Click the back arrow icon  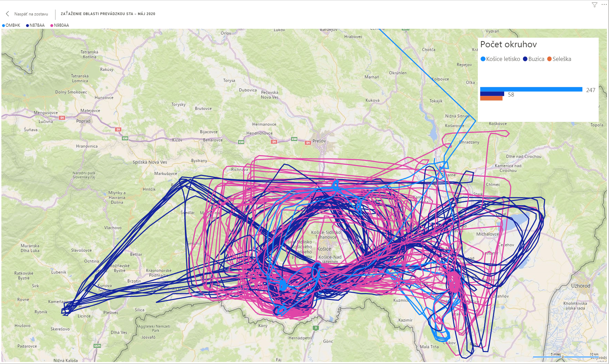click(7, 14)
